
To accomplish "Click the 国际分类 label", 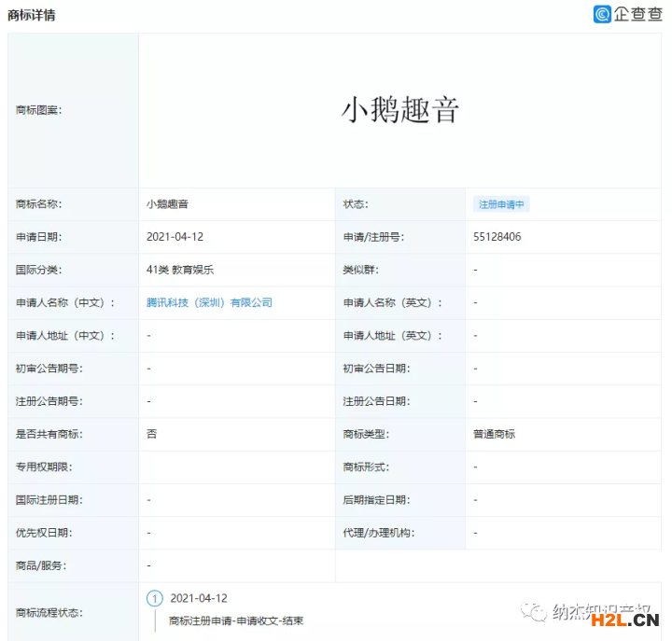I will [38, 270].
